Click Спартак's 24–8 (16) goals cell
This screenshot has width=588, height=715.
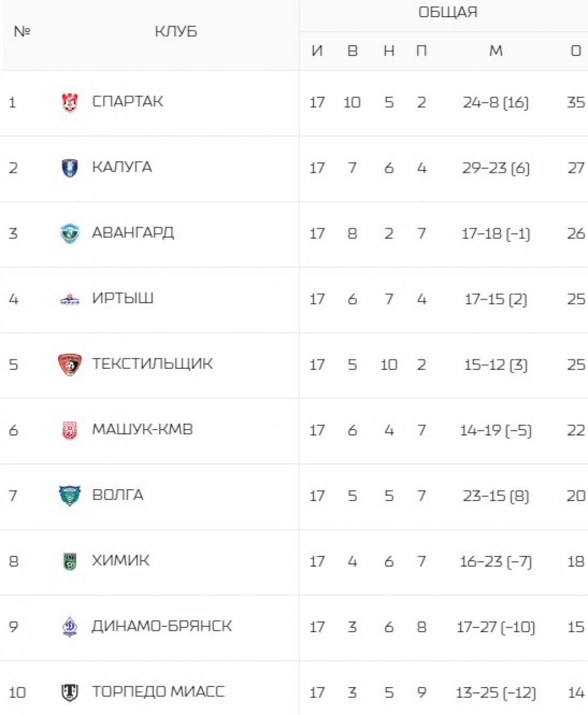pyautogui.click(x=496, y=102)
